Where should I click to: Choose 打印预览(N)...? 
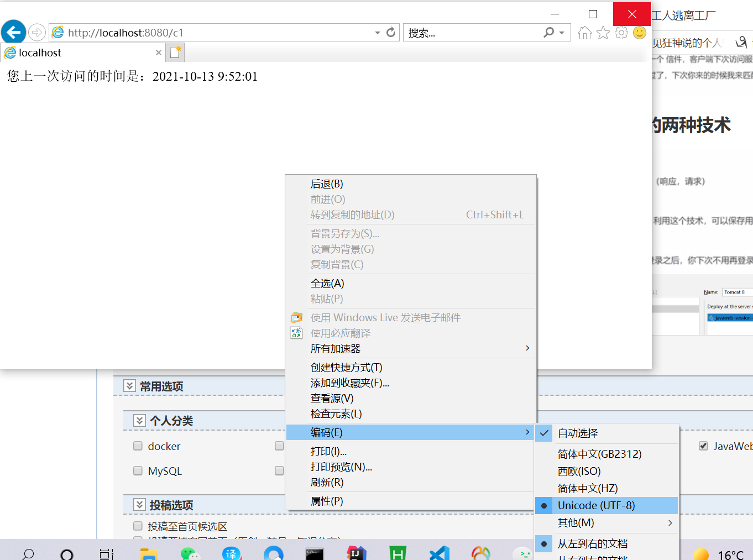(x=410, y=467)
